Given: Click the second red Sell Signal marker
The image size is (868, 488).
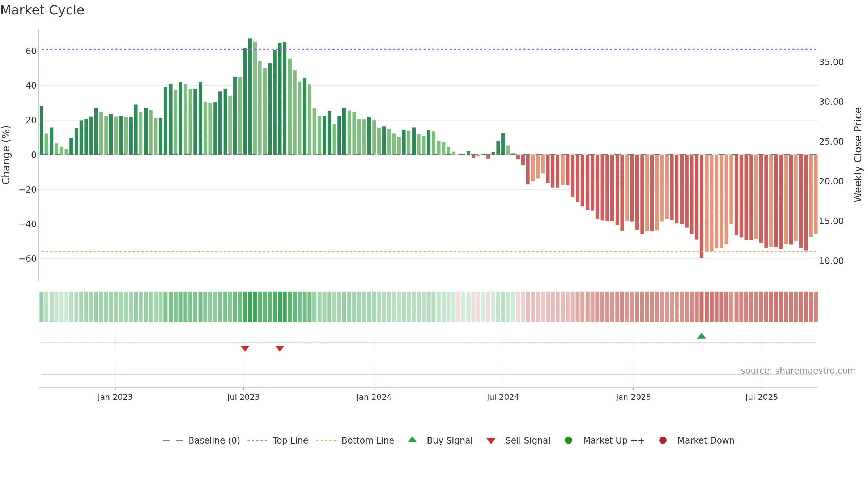Looking at the screenshot, I should coord(280,348).
